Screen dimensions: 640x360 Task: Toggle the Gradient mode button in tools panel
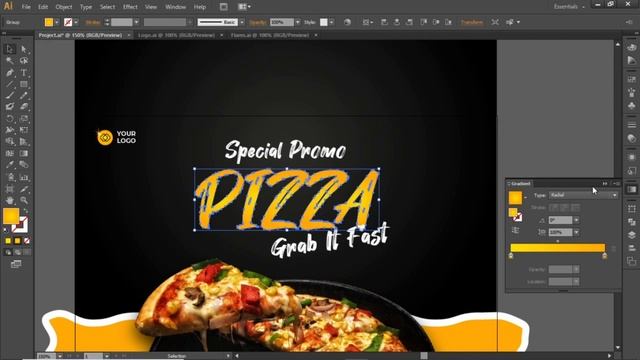[x=18, y=241]
